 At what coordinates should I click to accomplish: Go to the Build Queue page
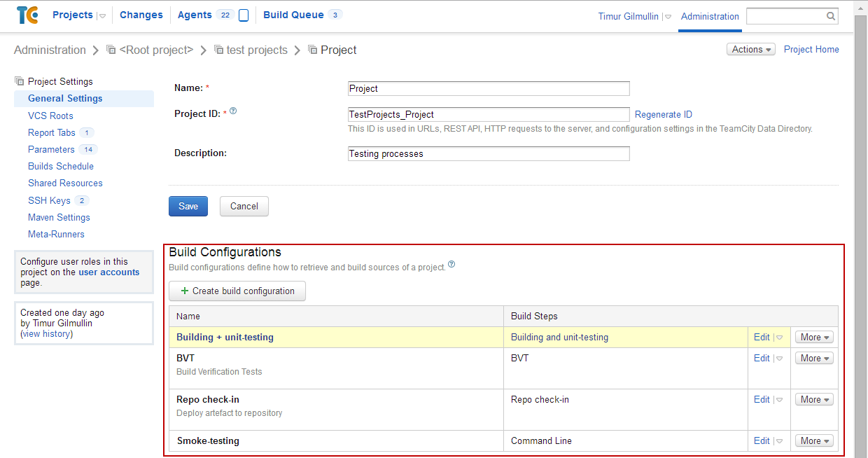[x=293, y=15]
